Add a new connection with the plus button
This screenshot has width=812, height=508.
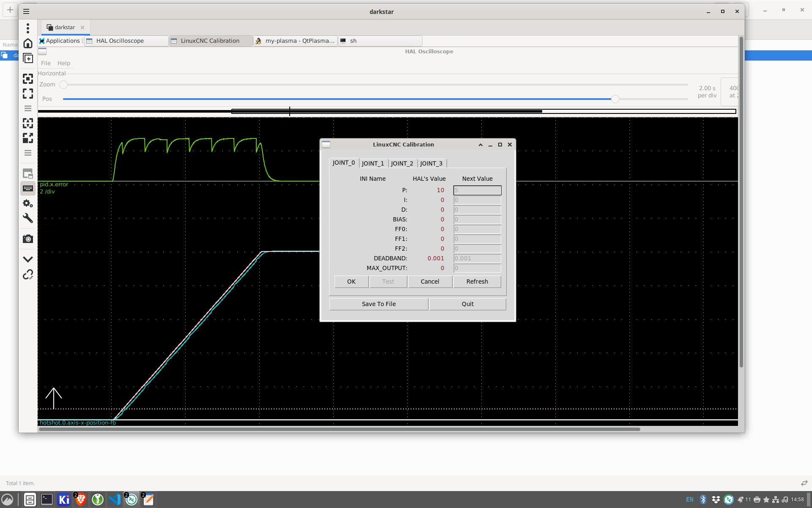pyautogui.click(x=10, y=9)
